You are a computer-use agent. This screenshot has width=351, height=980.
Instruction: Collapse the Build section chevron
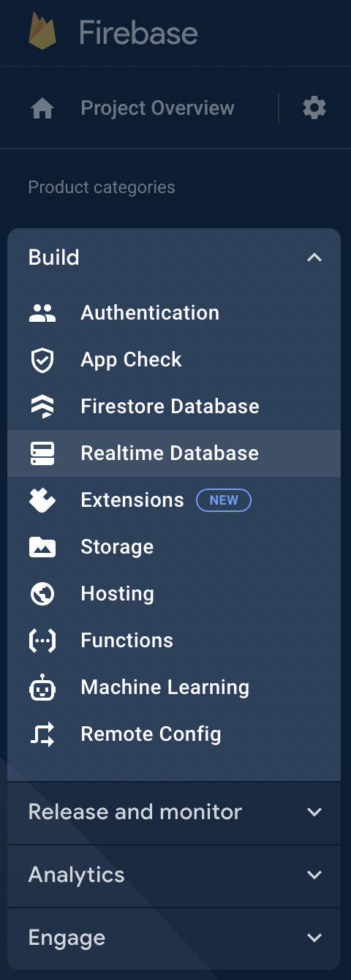coord(314,257)
